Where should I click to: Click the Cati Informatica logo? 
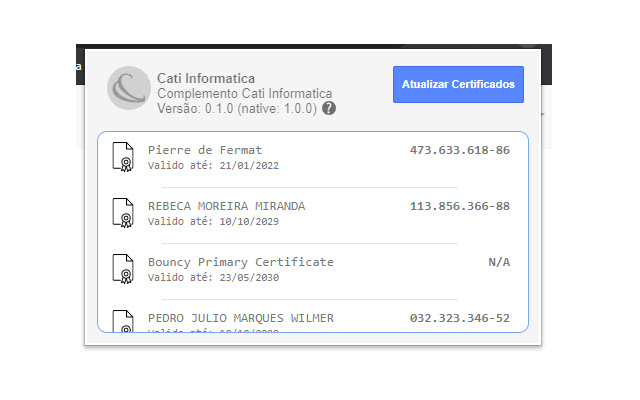129,88
